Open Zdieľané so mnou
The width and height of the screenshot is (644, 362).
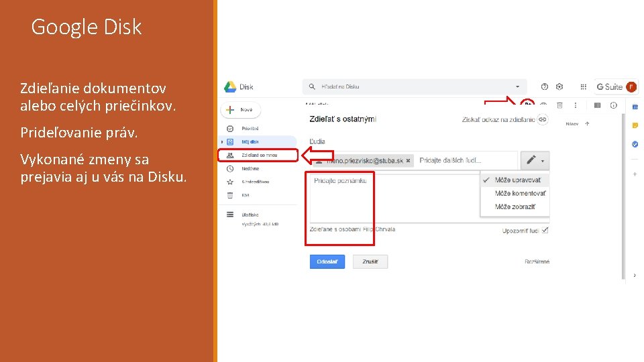coord(258,155)
